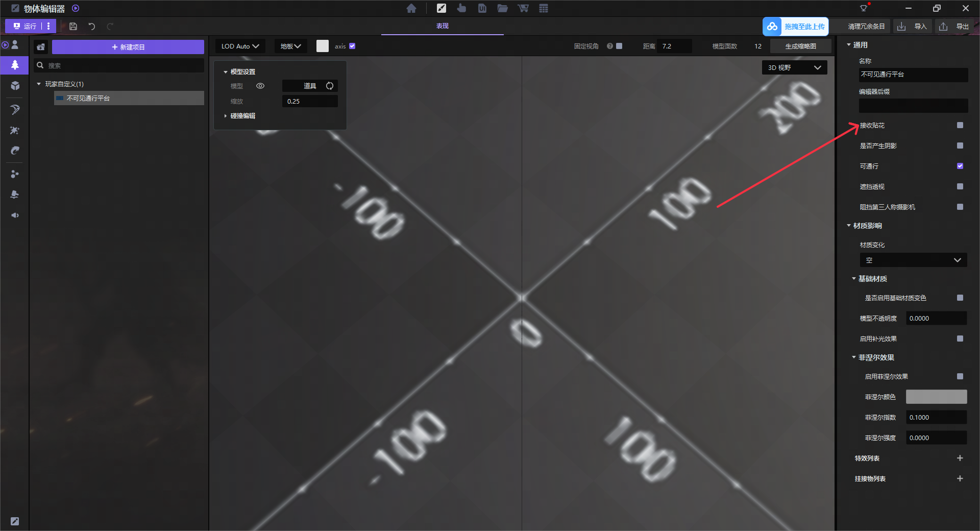This screenshot has width=980, height=531.
Task: Open the UI editor icon
Action: (482, 8)
